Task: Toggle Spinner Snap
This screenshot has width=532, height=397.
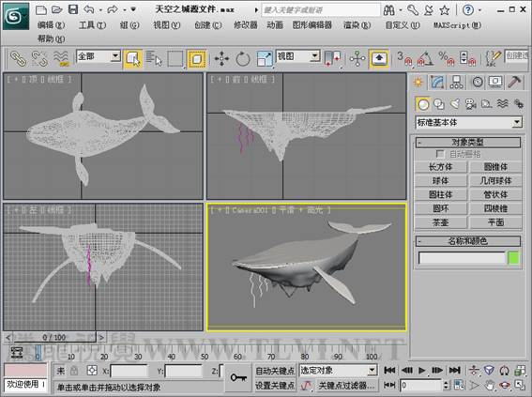Action: pyautogui.click(x=467, y=59)
